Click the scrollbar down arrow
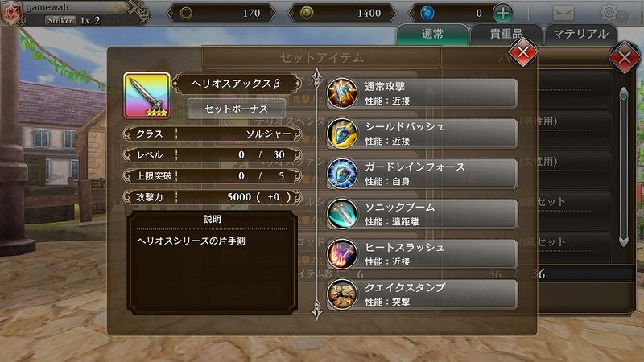 623,241
